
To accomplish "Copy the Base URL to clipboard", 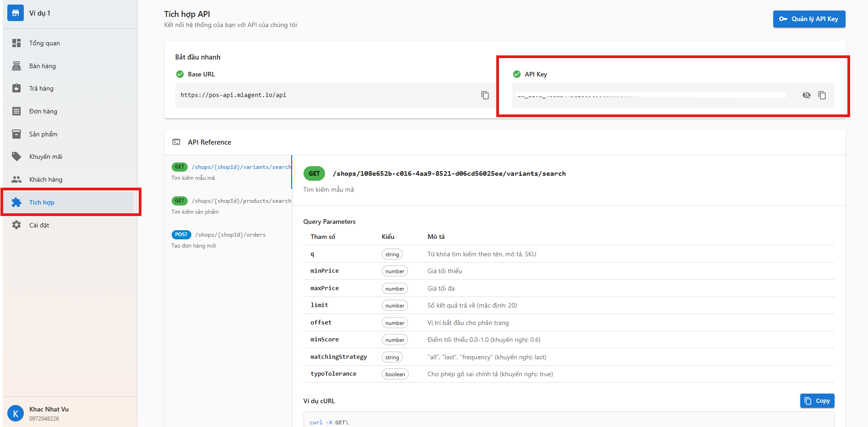I will 485,95.
